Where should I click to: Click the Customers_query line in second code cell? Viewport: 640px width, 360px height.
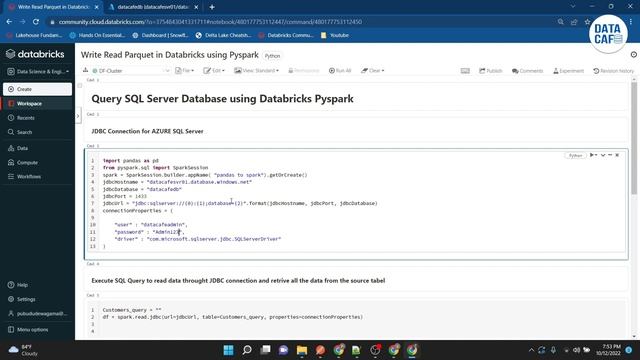pyautogui.click(x=132, y=310)
